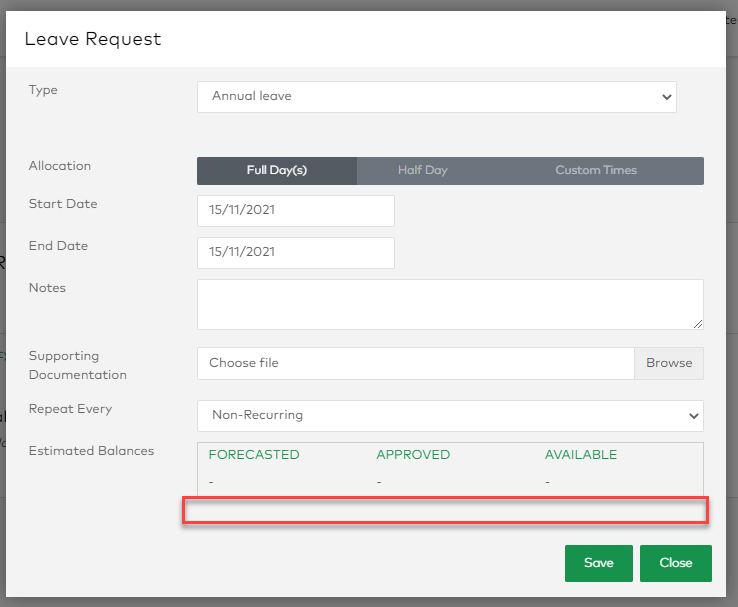Close the Leave Request dialog
The height and width of the screenshot is (607, 738).
[x=675, y=563]
